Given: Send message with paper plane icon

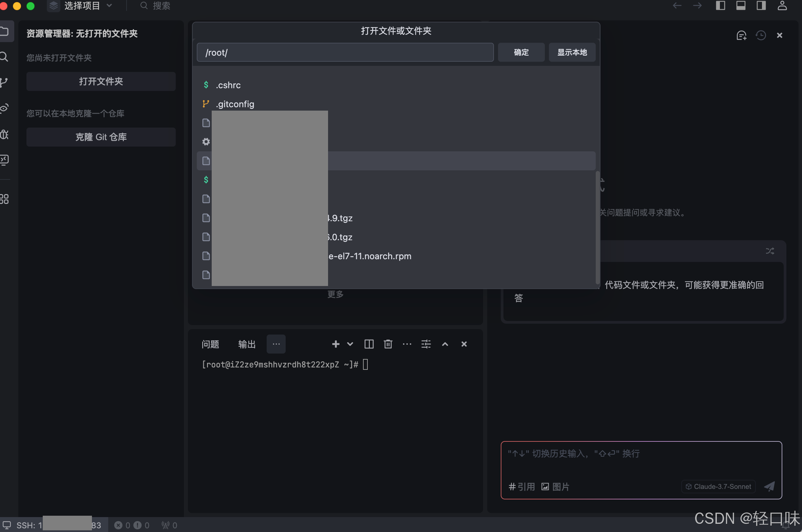Looking at the screenshot, I should 769,486.
